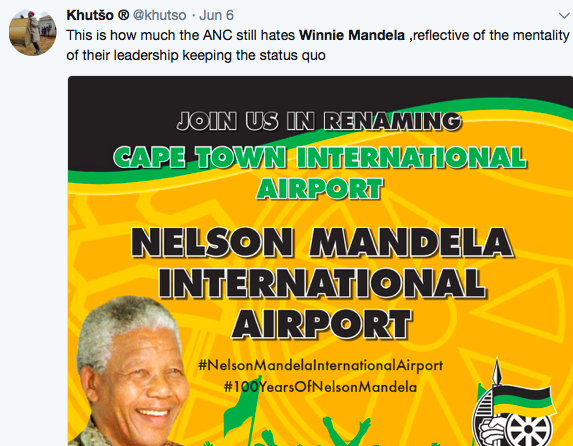Open Khutšo's profile avatar picture

click(33, 32)
